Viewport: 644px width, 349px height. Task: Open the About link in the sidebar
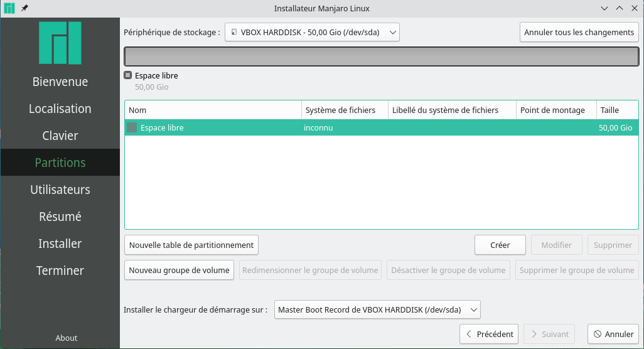(67, 338)
